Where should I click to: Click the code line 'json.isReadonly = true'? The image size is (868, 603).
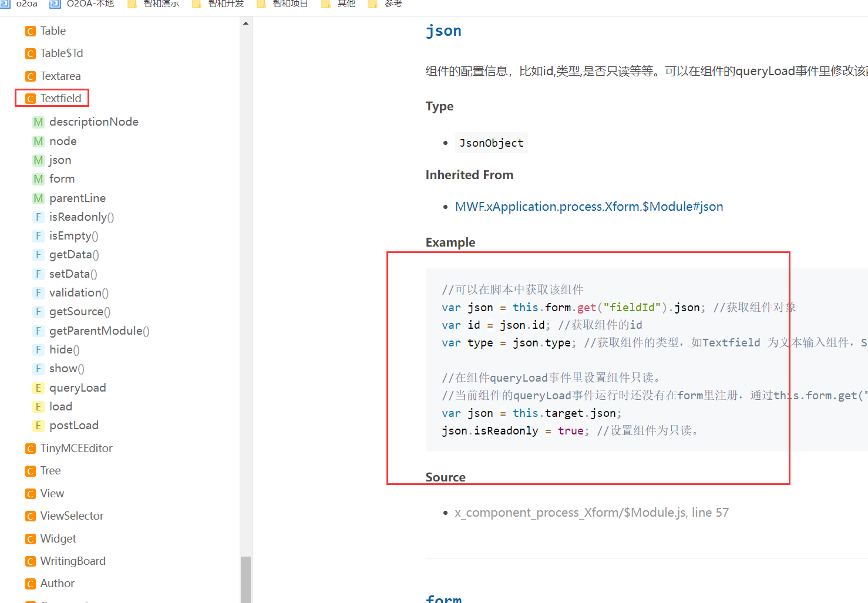[516, 431]
